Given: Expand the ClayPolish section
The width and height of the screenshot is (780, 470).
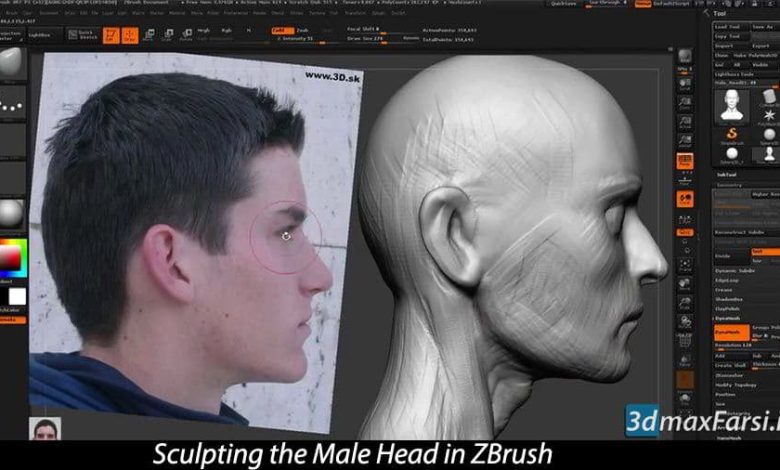Looking at the screenshot, I should click(728, 309).
